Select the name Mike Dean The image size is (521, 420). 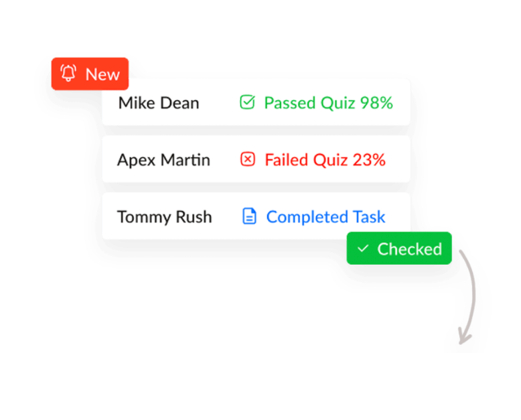(159, 102)
